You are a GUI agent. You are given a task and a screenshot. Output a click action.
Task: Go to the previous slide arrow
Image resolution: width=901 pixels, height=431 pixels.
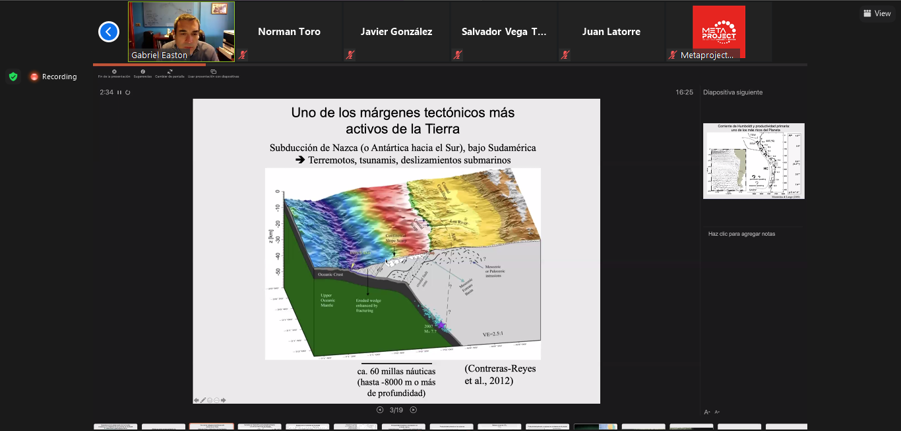[x=380, y=410]
